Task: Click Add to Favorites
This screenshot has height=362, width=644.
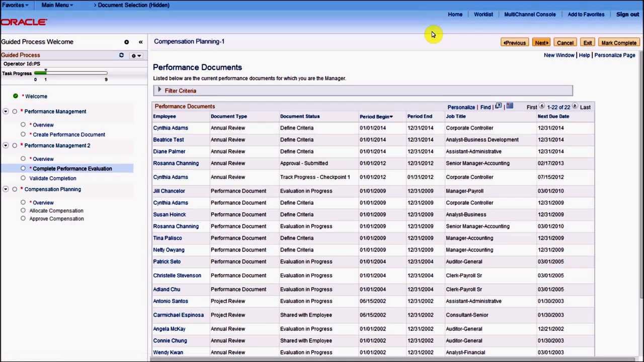Action: point(586,15)
